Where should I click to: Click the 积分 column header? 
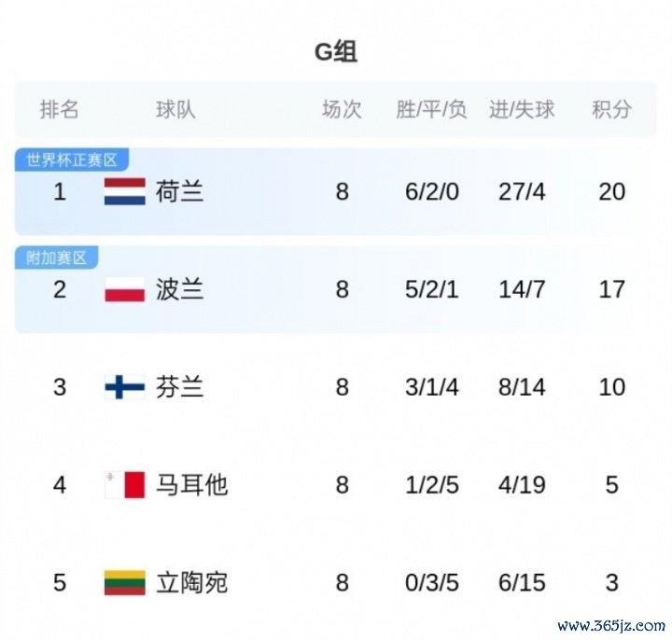coord(611,109)
